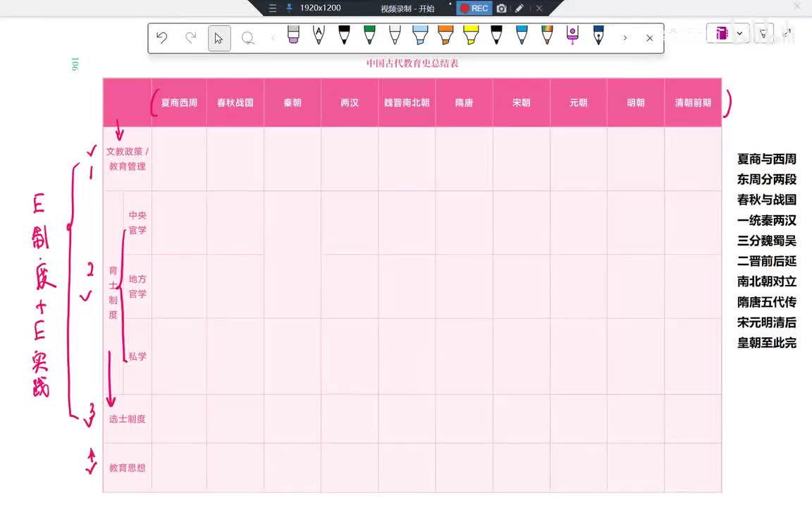Image resolution: width=812 pixels, height=508 pixels.
Task: Pick the first black pen
Action: click(x=344, y=35)
